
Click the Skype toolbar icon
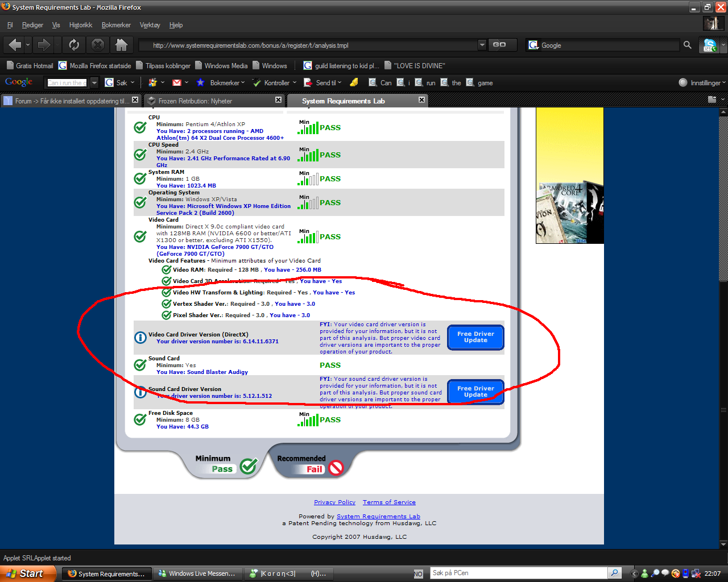tap(710, 45)
